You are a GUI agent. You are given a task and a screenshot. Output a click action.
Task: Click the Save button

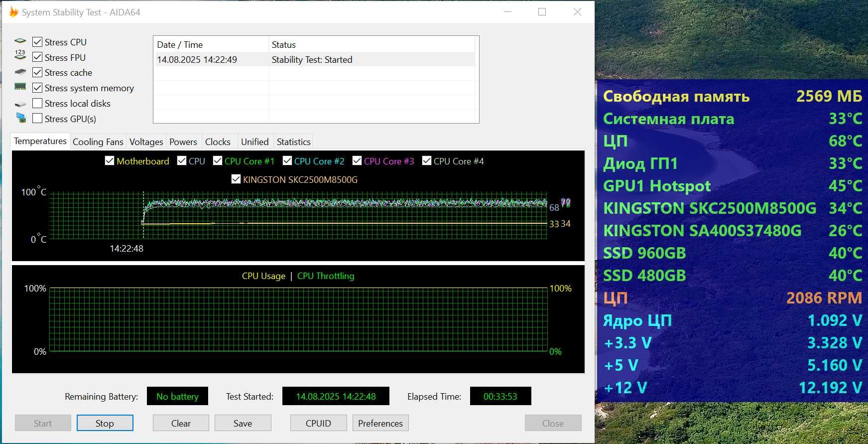click(x=243, y=423)
